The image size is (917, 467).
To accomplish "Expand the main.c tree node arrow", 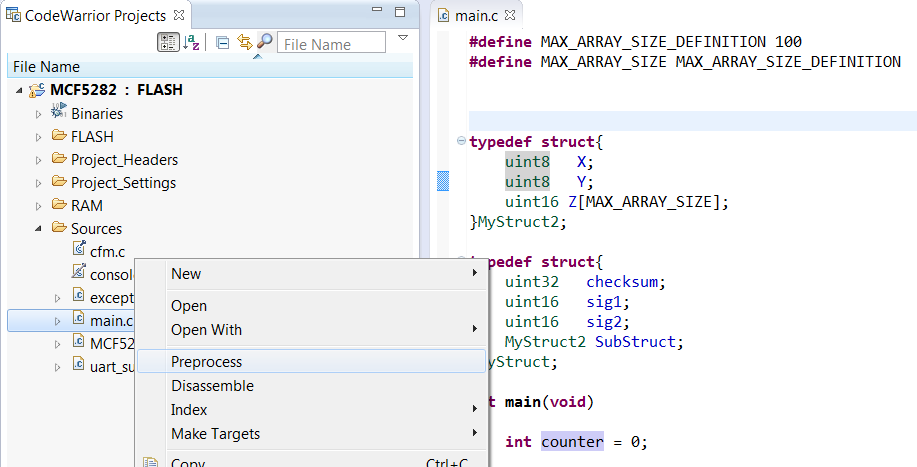I will pos(57,321).
